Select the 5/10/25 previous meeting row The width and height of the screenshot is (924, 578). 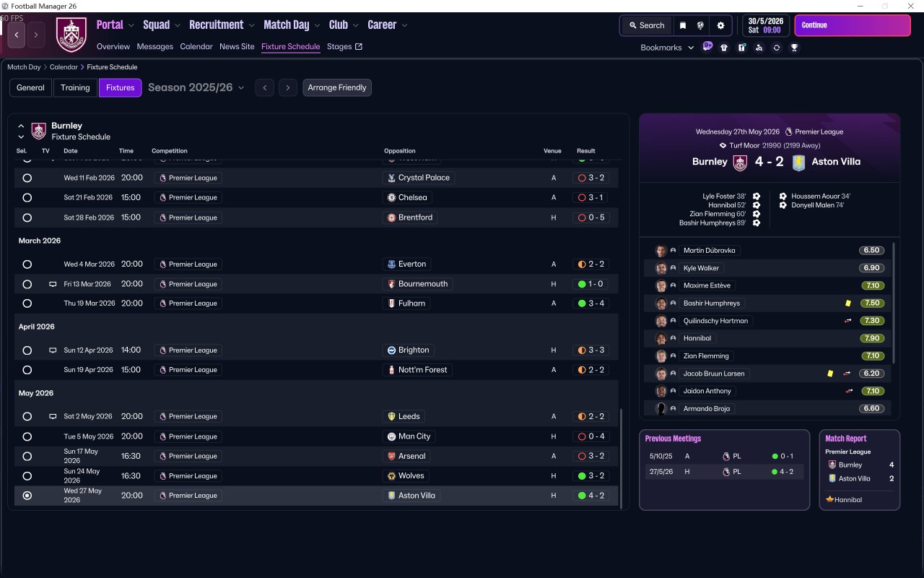click(724, 457)
